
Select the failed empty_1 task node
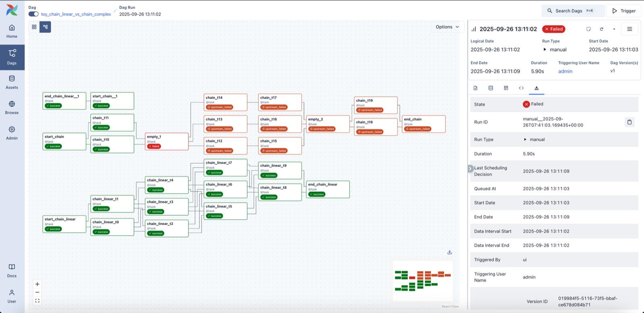(x=167, y=142)
